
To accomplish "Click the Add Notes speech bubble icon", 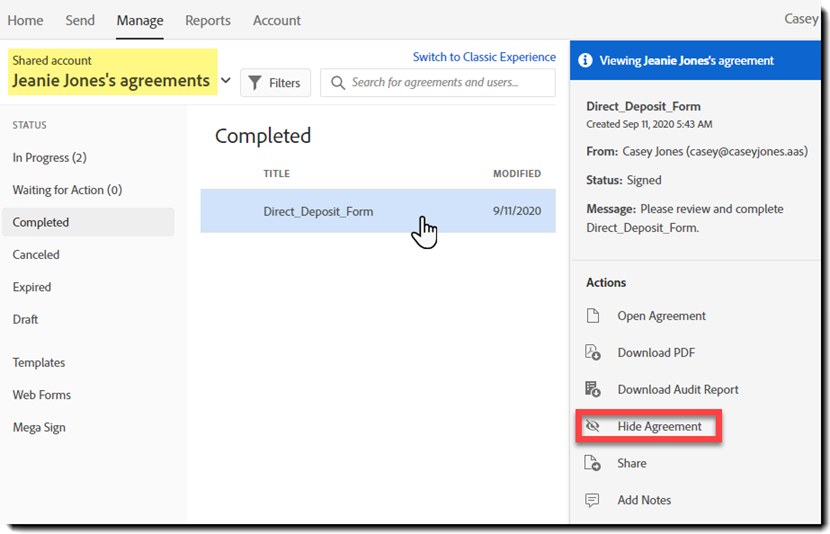I will [x=593, y=500].
